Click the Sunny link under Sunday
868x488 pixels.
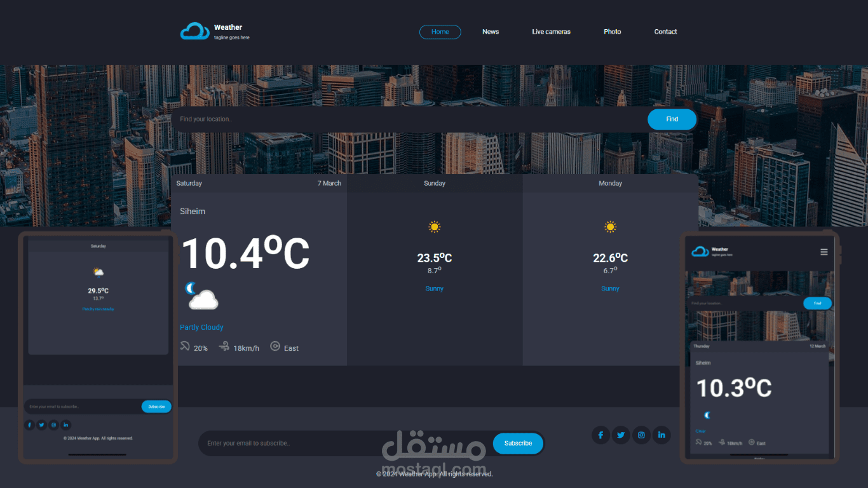coord(435,288)
